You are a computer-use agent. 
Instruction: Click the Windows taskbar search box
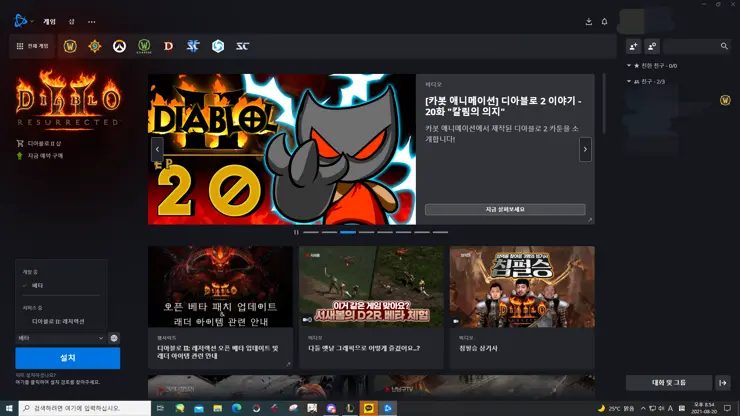coord(85,408)
